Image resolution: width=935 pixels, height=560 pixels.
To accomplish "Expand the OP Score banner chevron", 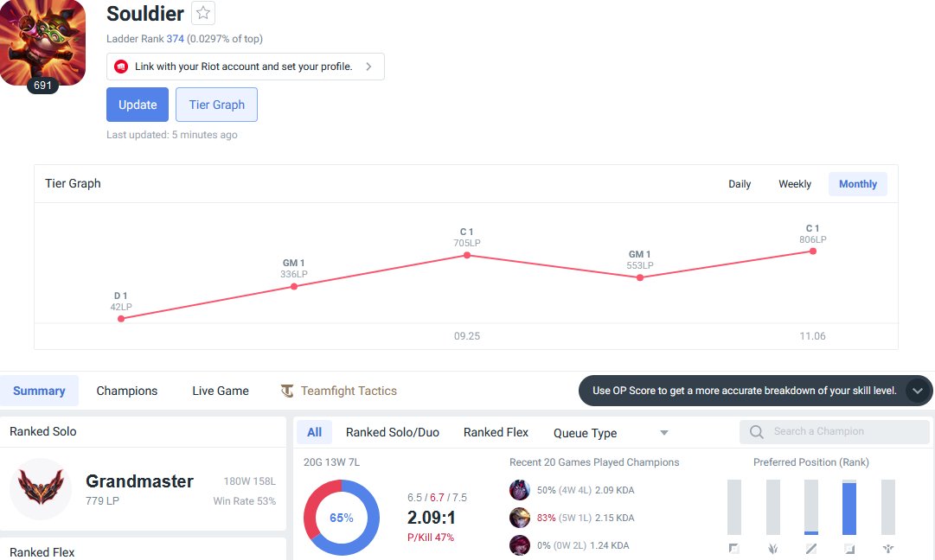I will 918,391.
